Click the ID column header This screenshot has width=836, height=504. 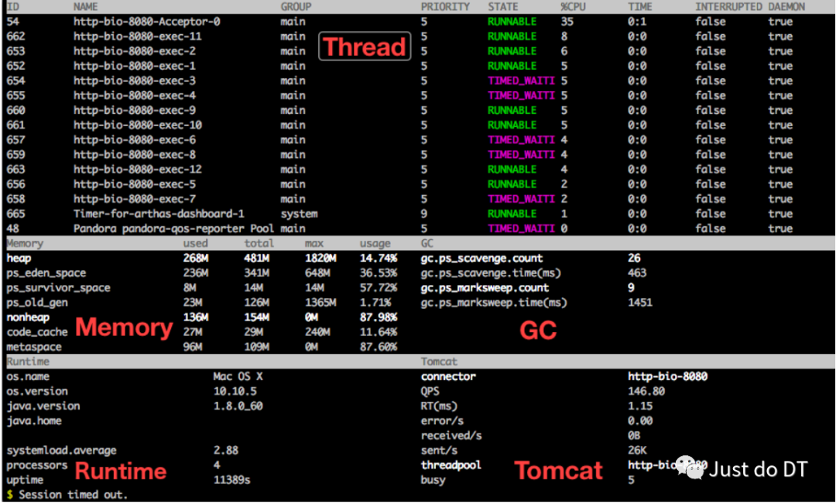click(x=13, y=7)
